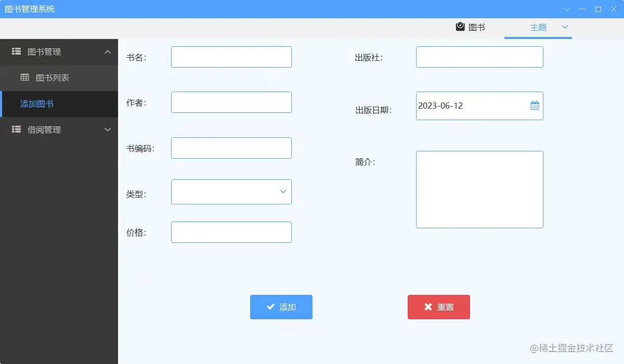
Task: Click the 图书管理 list icon in sidebar
Action: click(x=16, y=52)
